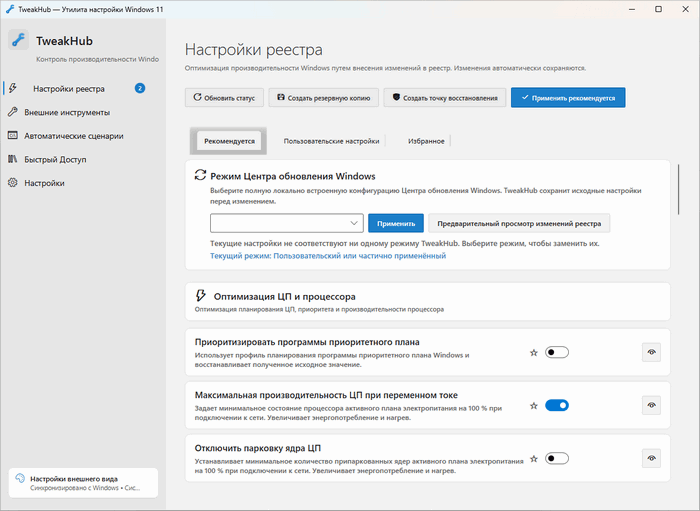Switch to Избранное tab
The width and height of the screenshot is (700, 511).
[x=426, y=141]
